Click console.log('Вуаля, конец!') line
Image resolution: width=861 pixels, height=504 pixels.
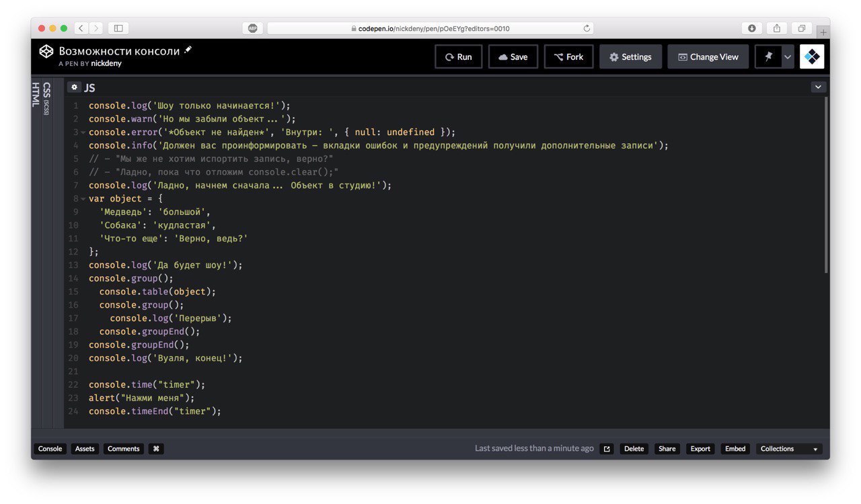(x=165, y=358)
